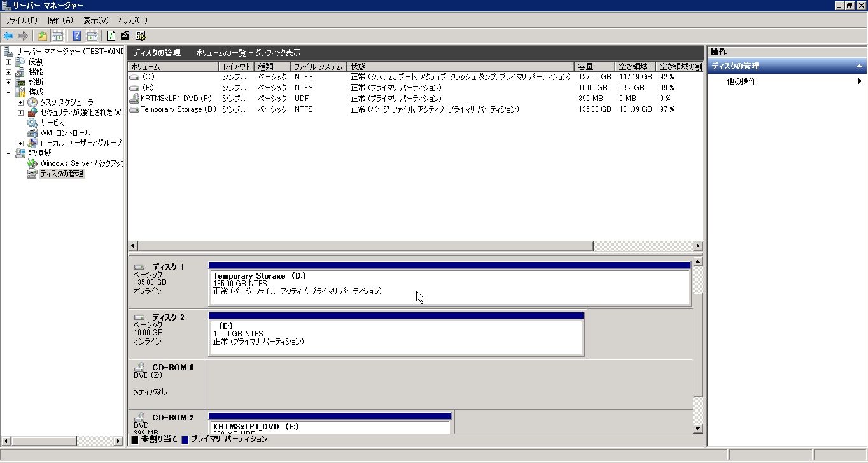Collapse the 記憶域 tree node
Viewport: 868px width, 463px height.
pos(8,154)
